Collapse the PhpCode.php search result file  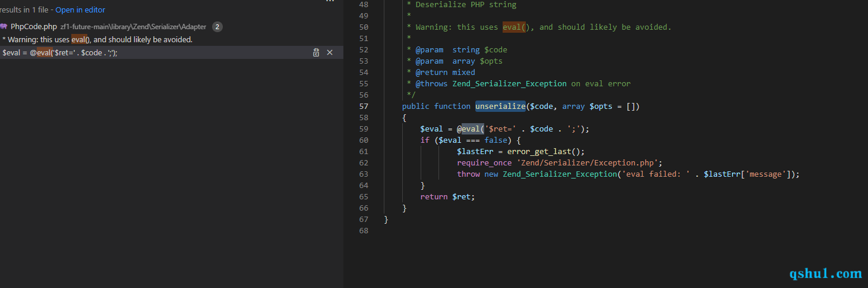tap(34, 27)
